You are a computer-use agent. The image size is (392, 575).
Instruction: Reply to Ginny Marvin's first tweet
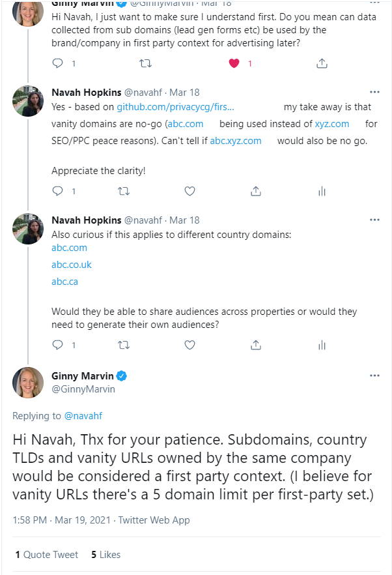pyautogui.click(x=57, y=63)
